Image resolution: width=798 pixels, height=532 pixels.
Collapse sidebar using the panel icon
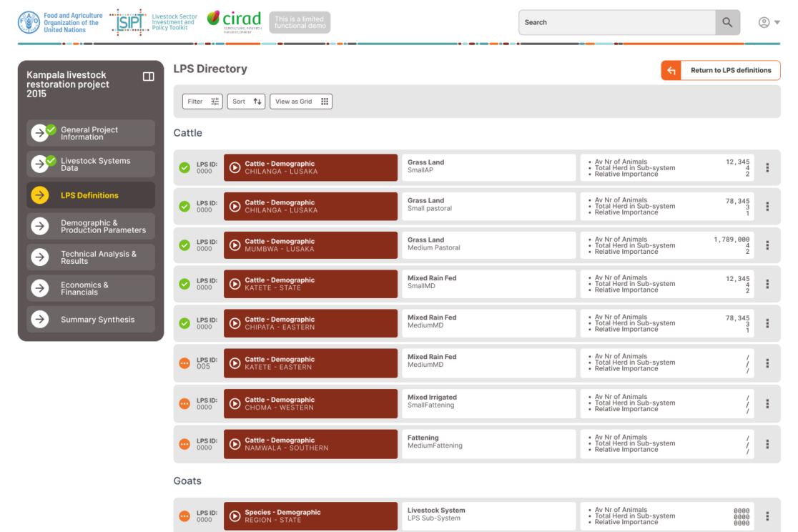tap(149, 77)
